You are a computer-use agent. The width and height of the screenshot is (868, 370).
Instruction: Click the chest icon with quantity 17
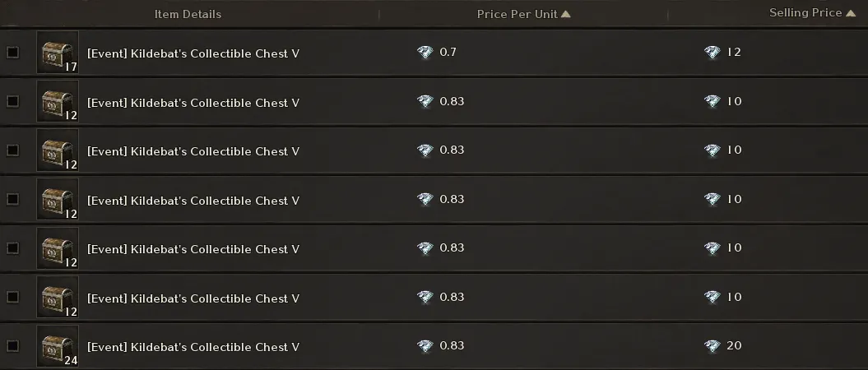click(x=58, y=53)
